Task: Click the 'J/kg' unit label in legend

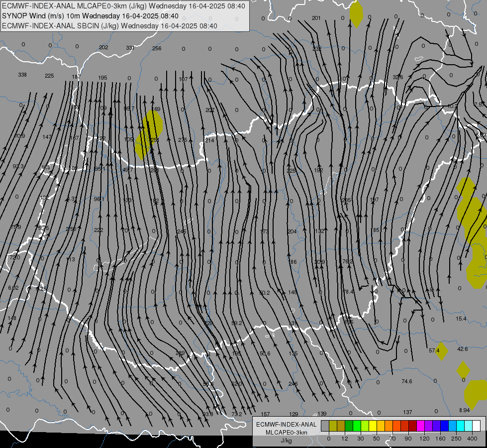Action: tap(286, 441)
